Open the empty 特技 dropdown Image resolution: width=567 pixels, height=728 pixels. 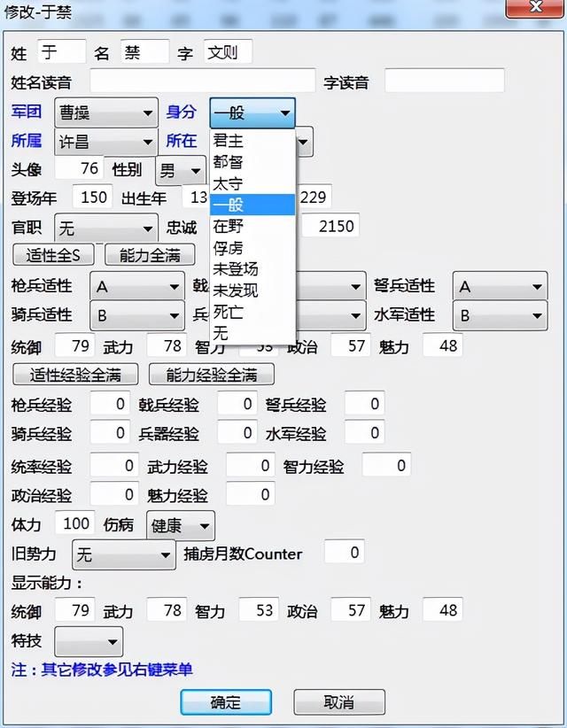click(89, 641)
